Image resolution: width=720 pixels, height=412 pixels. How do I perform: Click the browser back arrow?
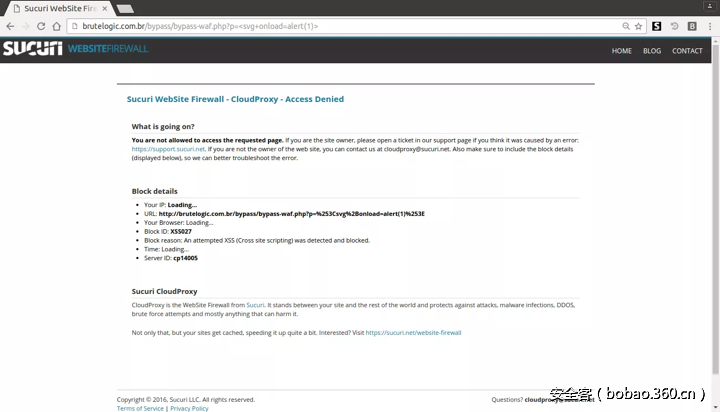(x=9, y=26)
